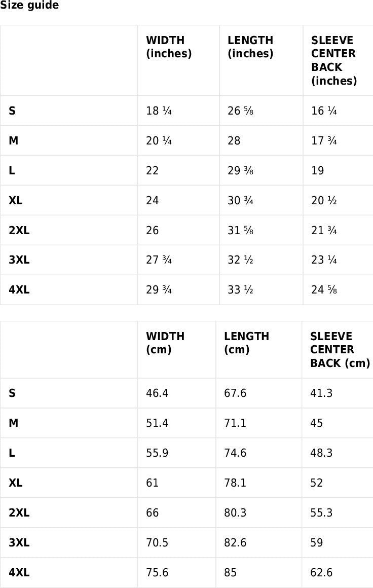This screenshot has width=373, height=588.
Task: Click the 18 ¼ width cell
Action: point(159,111)
